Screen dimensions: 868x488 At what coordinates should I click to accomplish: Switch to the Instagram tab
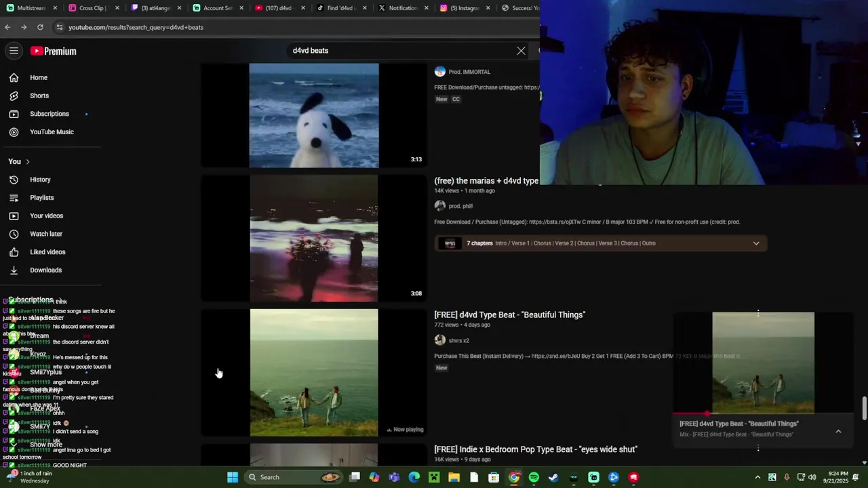tap(465, 8)
